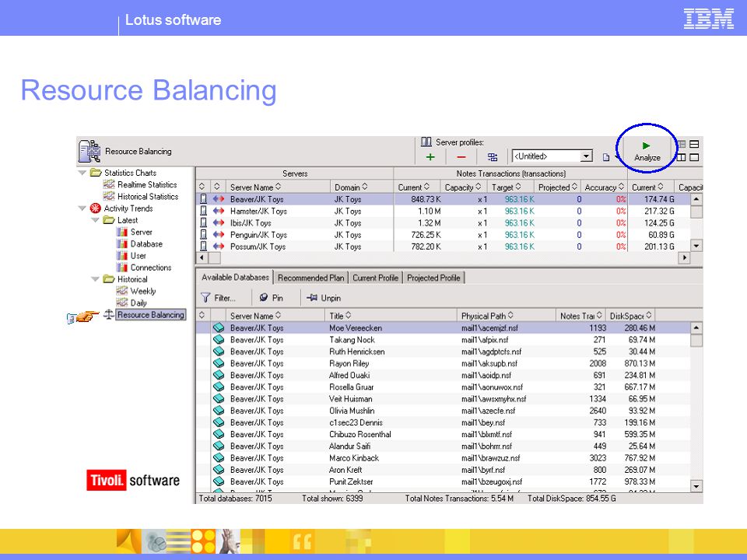Select the horizontal split layout icon
Image resolution: width=747 pixels, height=560 pixels.
tap(694, 144)
